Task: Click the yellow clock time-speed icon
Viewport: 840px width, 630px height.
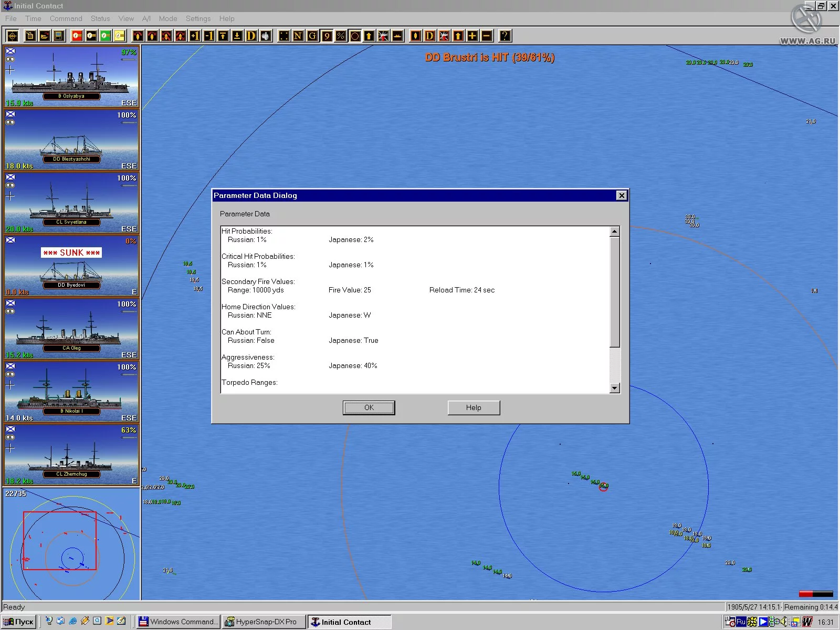Action: [x=120, y=36]
